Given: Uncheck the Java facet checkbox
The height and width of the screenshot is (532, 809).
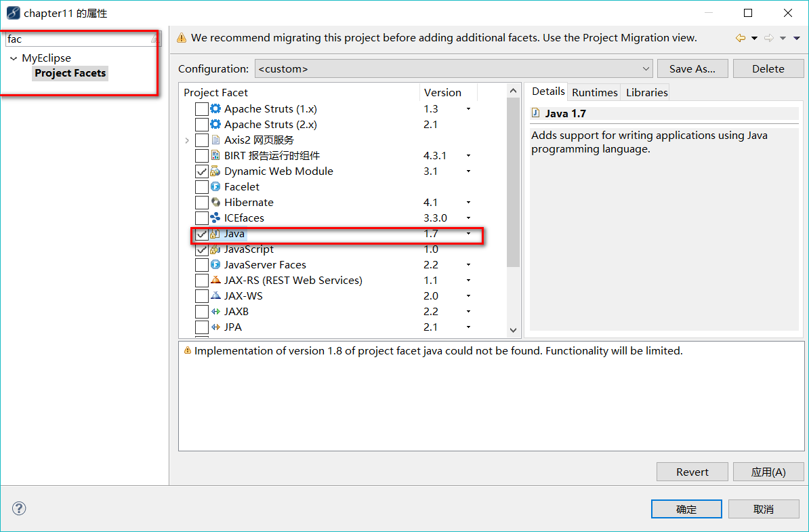Looking at the screenshot, I should click(x=202, y=234).
